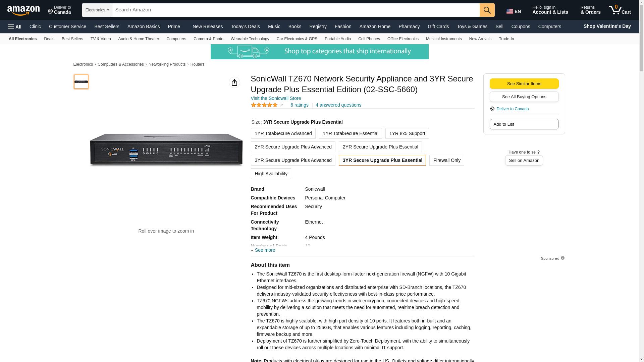
Task: Click the magnifying glass search button
Action: (487, 10)
